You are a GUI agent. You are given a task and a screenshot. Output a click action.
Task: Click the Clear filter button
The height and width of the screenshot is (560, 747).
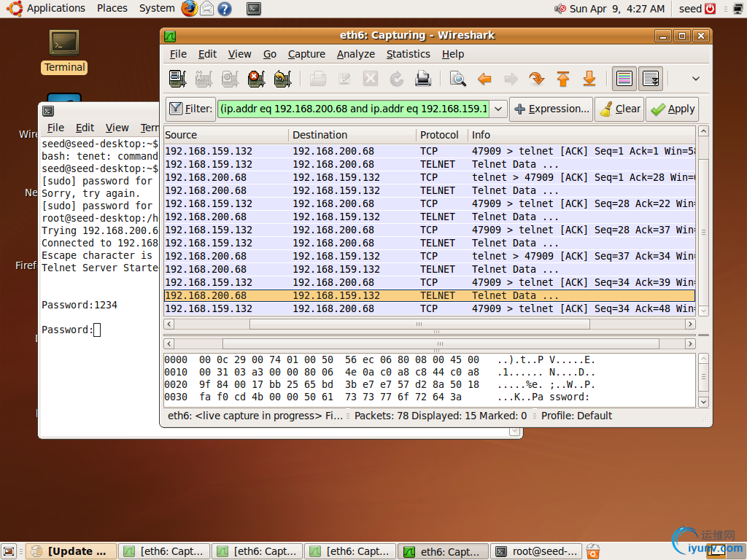click(x=619, y=109)
